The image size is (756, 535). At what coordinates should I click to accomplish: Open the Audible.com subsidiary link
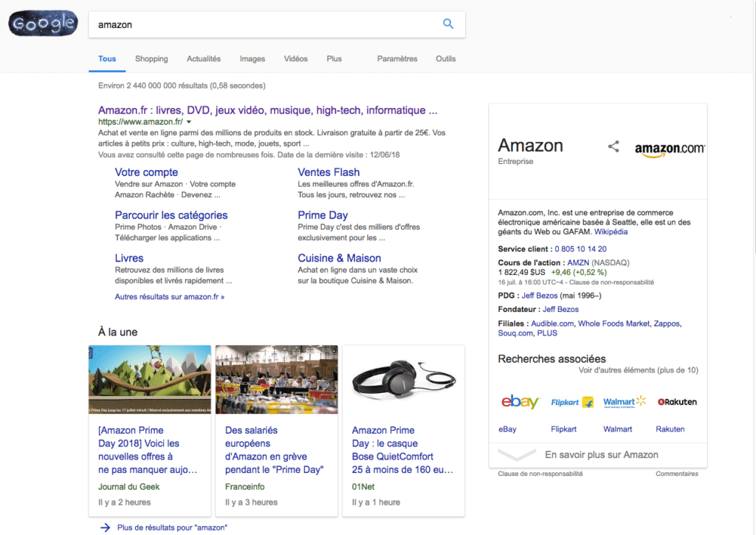click(x=552, y=323)
